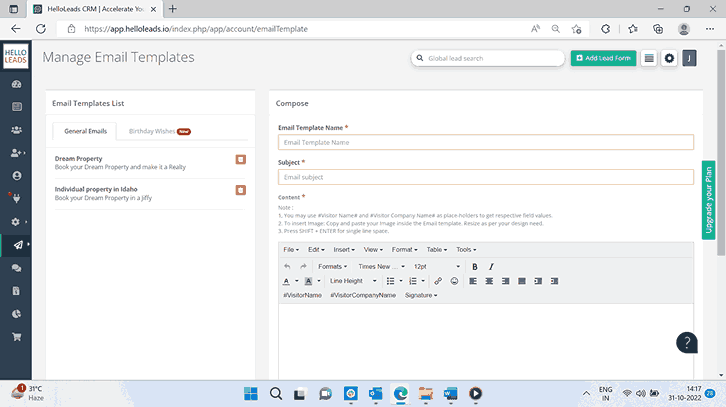Expand the background color picker arrow
Image resolution: width=726 pixels, height=407 pixels.
pos(319,281)
